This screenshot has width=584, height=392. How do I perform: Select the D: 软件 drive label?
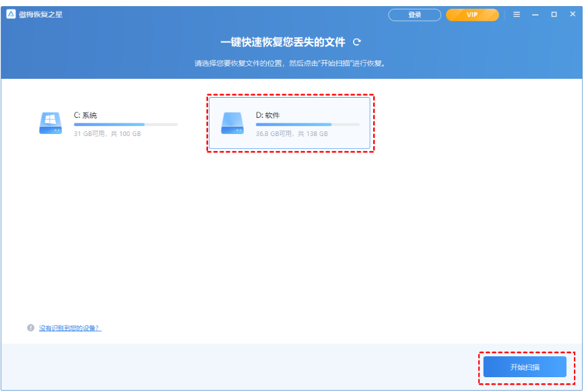click(267, 115)
